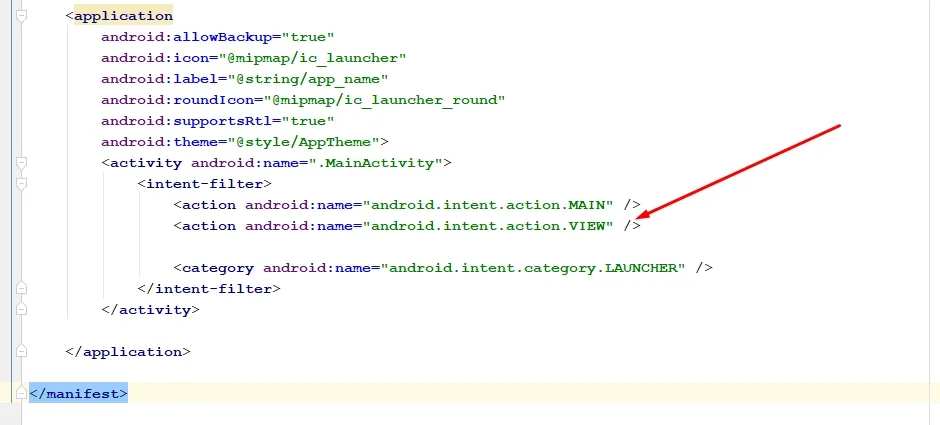Click the "true" value of allowBackup
940x425 pixels.
pos(308,37)
